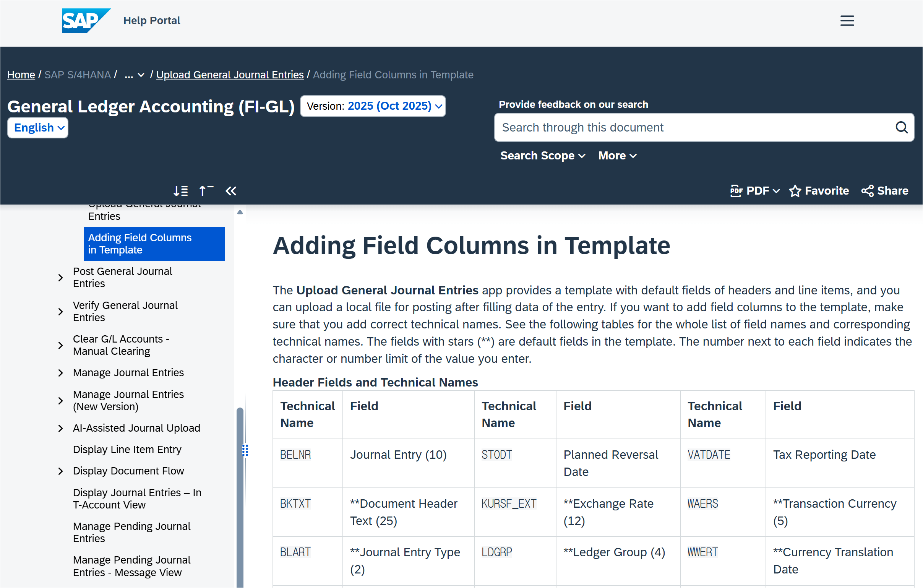923x588 pixels.
Task: Open the hamburger menu
Action: [847, 21]
